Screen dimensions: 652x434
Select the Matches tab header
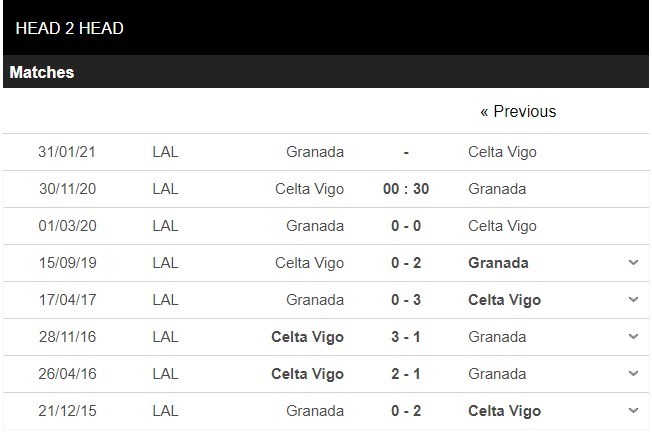click(x=42, y=72)
